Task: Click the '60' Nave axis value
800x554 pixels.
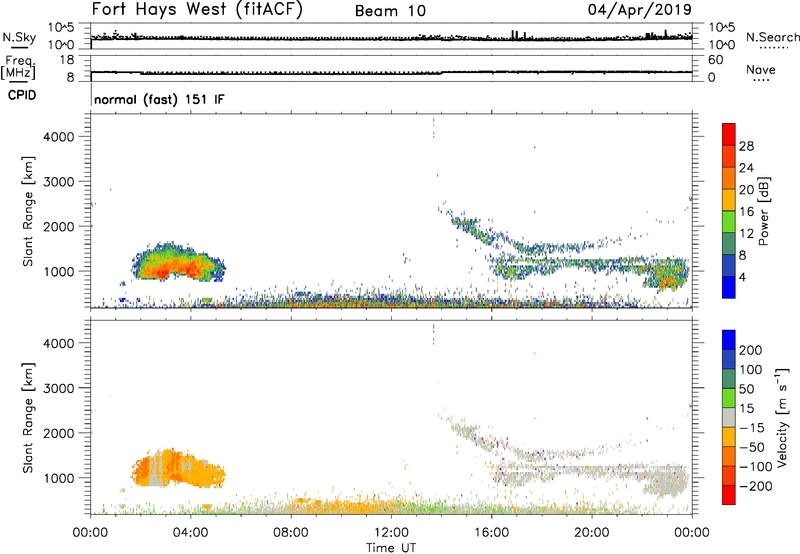Action: click(x=716, y=60)
